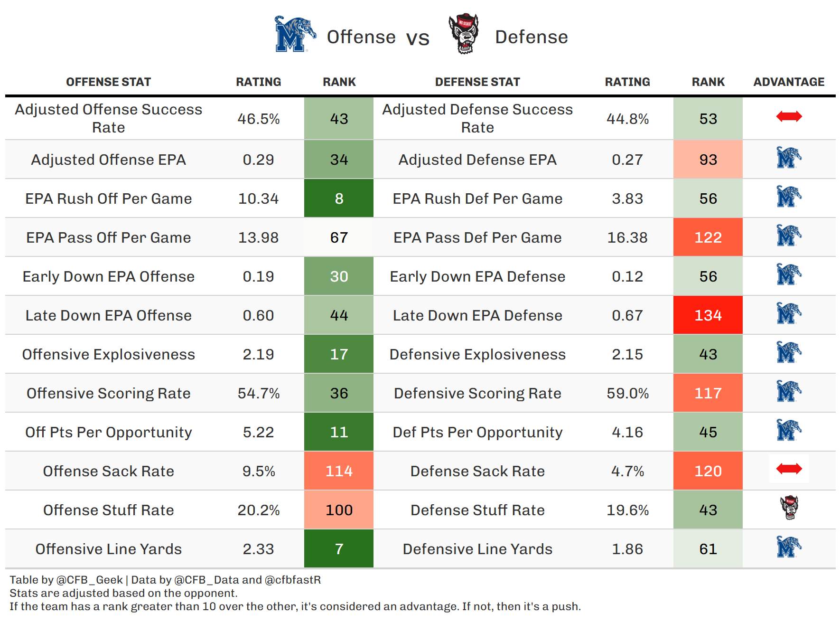The width and height of the screenshot is (840, 623).
Task: Click the Defensive Scoring Rate label
Action: tap(477, 393)
